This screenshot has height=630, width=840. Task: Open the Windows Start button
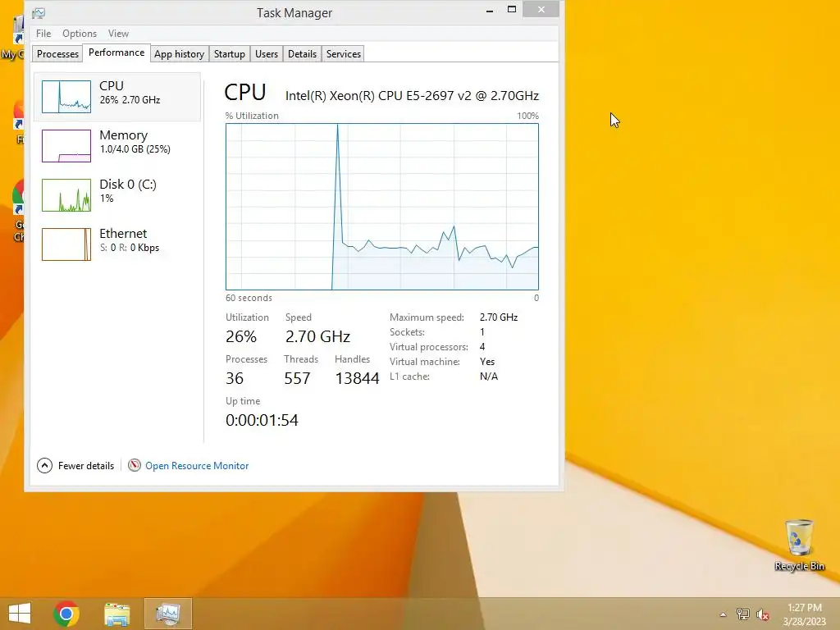click(20, 614)
